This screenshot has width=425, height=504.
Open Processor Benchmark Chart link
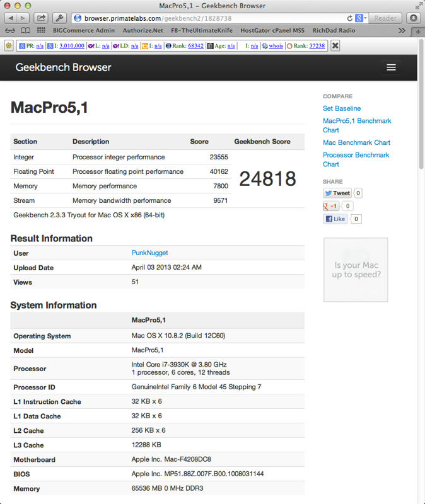(356, 159)
